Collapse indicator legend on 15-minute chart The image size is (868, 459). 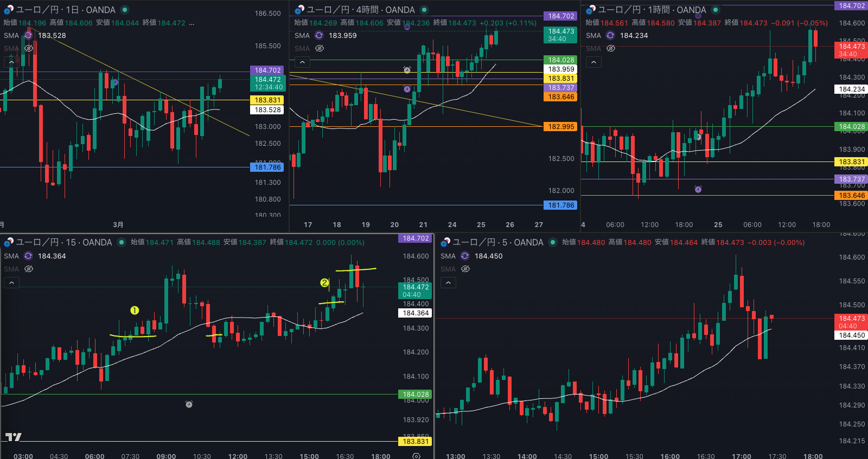[x=11, y=282]
